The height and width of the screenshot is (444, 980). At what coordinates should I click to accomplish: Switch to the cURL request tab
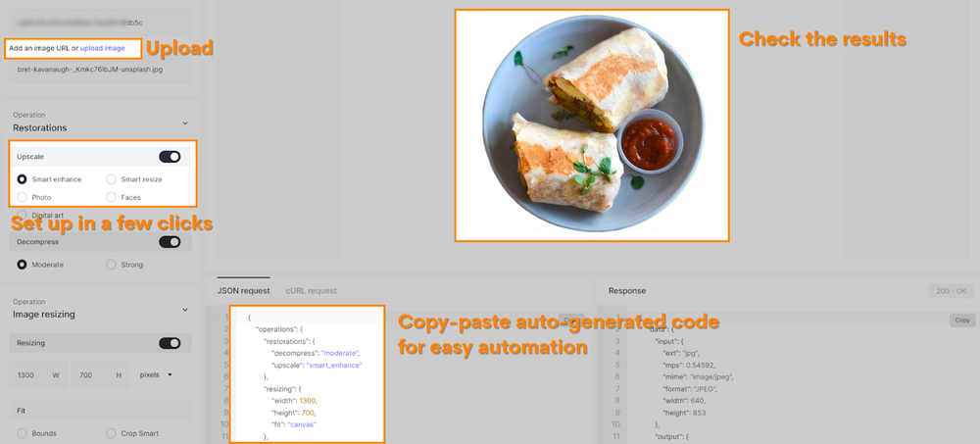(x=312, y=291)
